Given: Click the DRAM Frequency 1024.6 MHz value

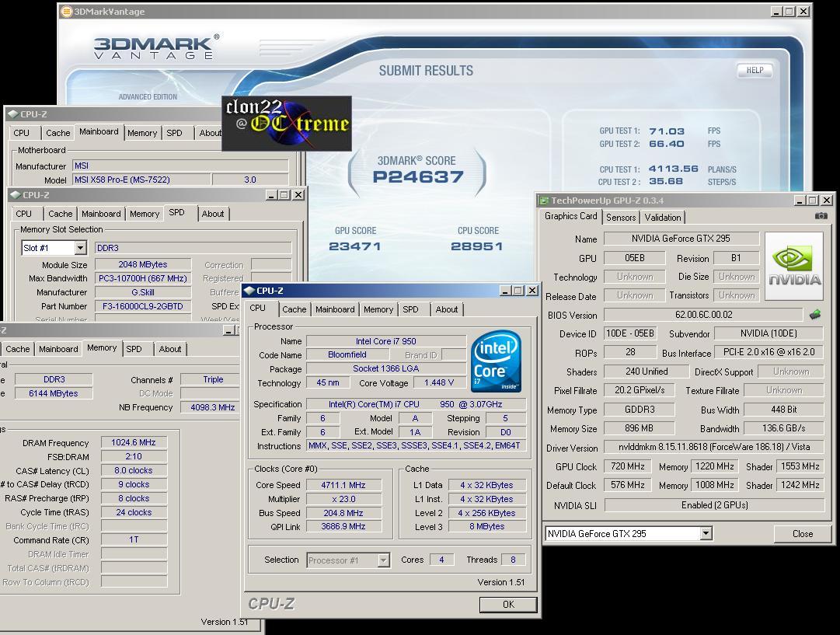Looking at the screenshot, I should [134, 442].
